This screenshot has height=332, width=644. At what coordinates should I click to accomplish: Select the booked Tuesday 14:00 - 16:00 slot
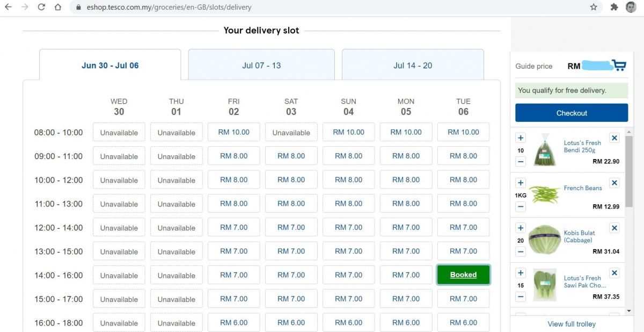[x=463, y=275]
